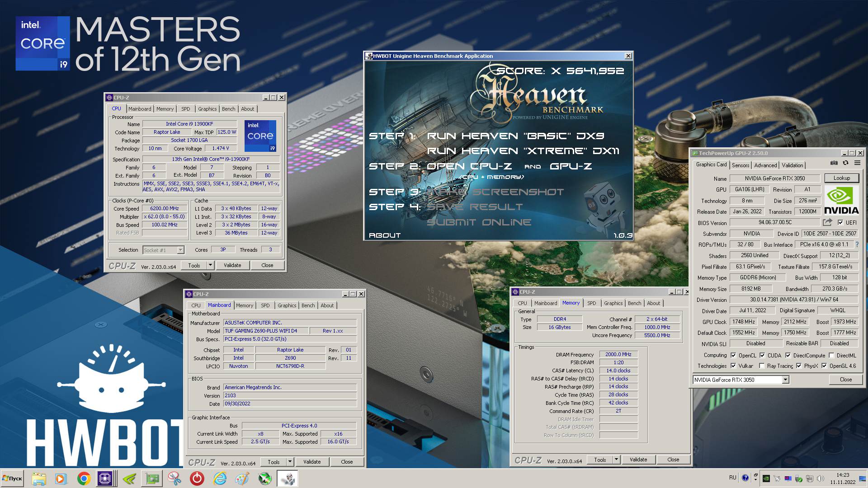Toggle the Ray Tracing checkbox
Screen dimensions: 868x488
coord(762,366)
